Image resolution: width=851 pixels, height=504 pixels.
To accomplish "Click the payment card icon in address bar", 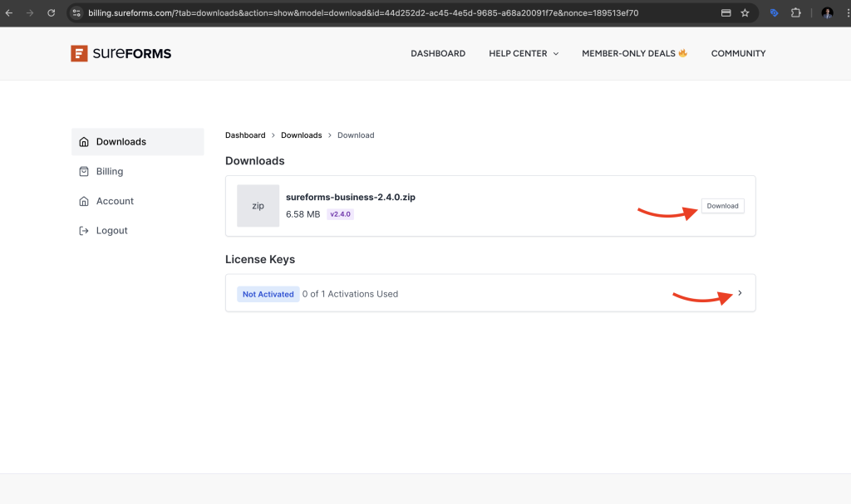I will point(726,13).
